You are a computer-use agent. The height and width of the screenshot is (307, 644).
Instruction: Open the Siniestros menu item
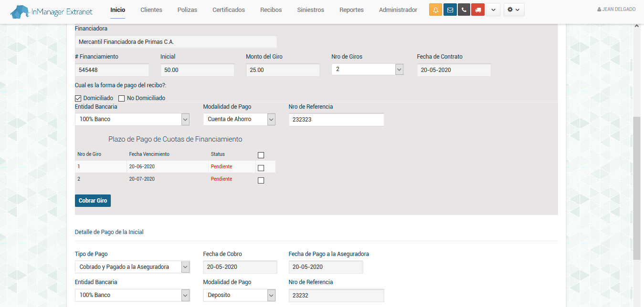click(310, 10)
